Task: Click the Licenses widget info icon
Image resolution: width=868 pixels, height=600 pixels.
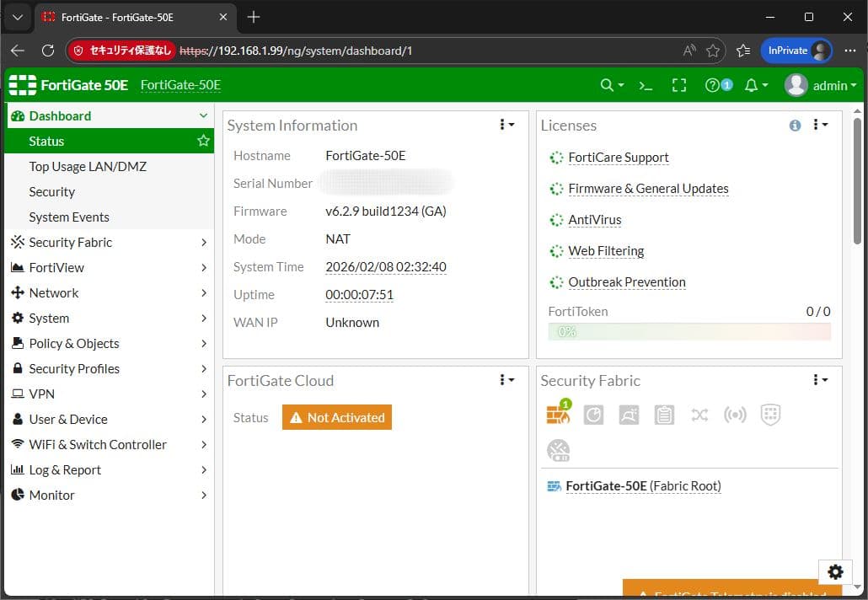Action: (795, 125)
